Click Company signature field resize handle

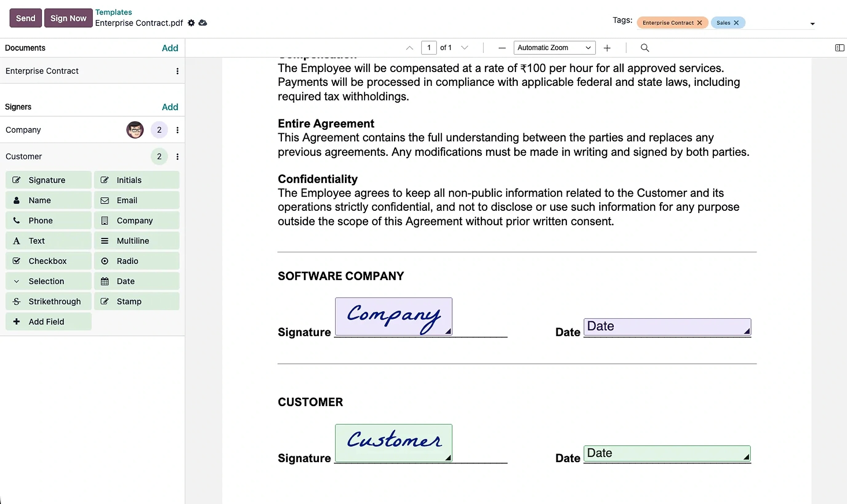pyautogui.click(x=448, y=331)
